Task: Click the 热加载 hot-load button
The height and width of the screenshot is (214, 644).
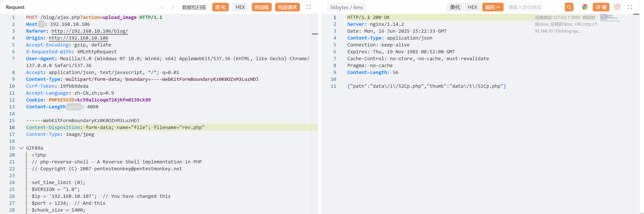Action: click(261, 7)
